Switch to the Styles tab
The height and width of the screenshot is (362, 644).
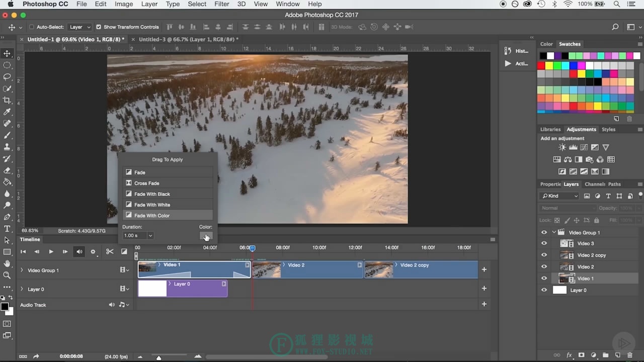[x=608, y=129]
